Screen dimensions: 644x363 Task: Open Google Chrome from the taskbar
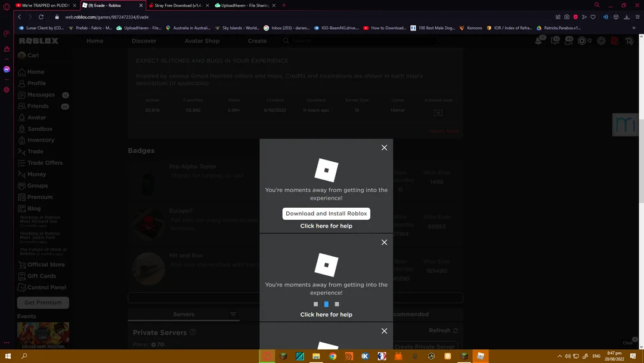[x=332, y=356]
